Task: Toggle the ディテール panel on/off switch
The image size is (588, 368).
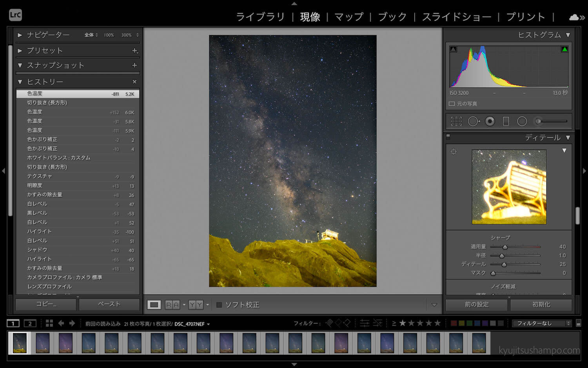Action: [448, 137]
